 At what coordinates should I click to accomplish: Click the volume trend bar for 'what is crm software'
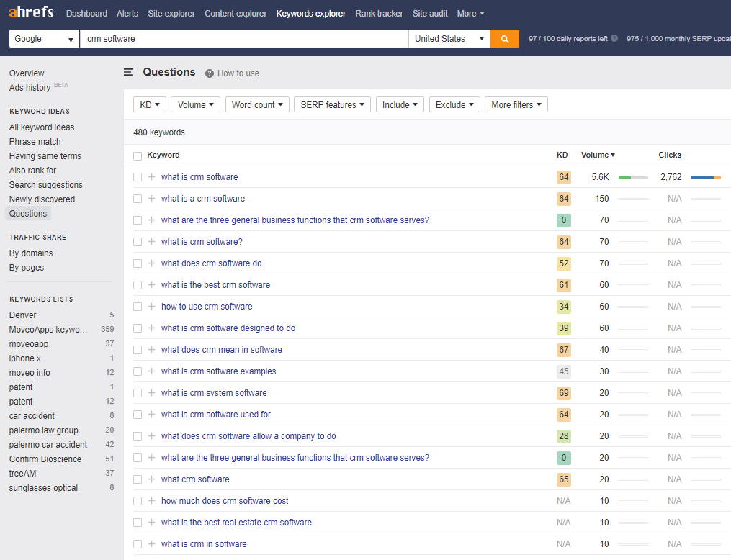(633, 177)
